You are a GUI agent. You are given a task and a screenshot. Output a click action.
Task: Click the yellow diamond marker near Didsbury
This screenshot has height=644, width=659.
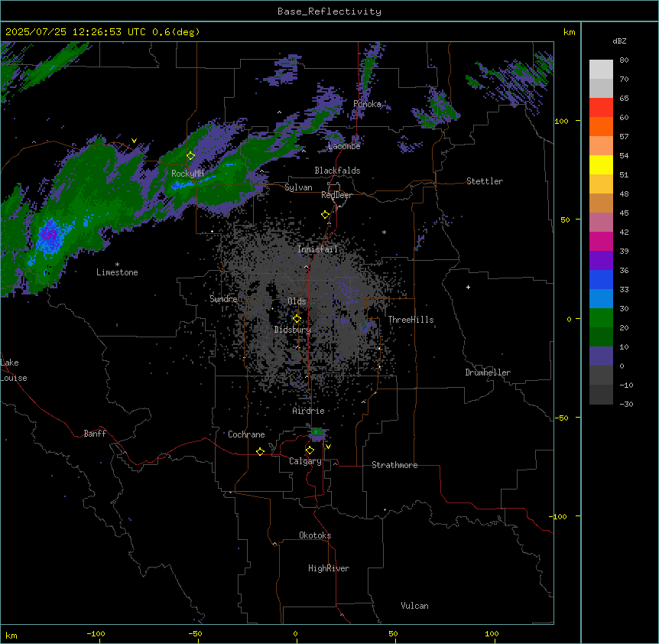[297, 319]
